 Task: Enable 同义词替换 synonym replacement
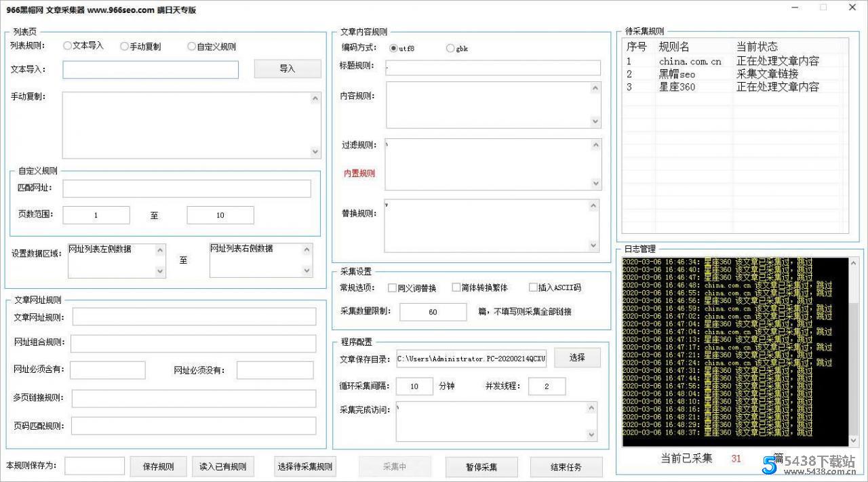pos(392,287)
